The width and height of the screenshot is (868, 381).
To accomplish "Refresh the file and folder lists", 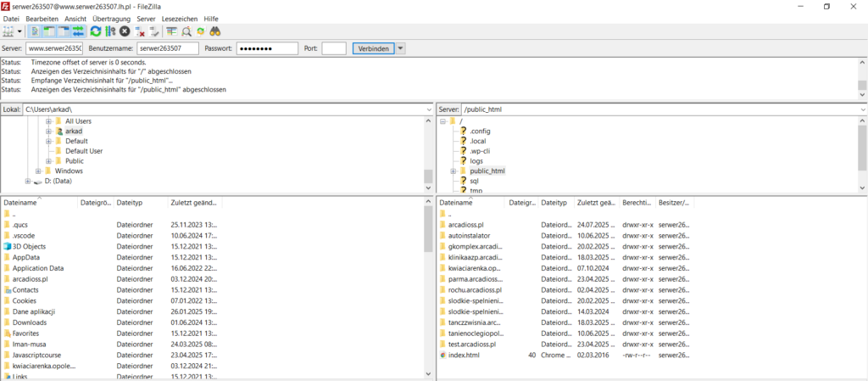I will (96, 31).
